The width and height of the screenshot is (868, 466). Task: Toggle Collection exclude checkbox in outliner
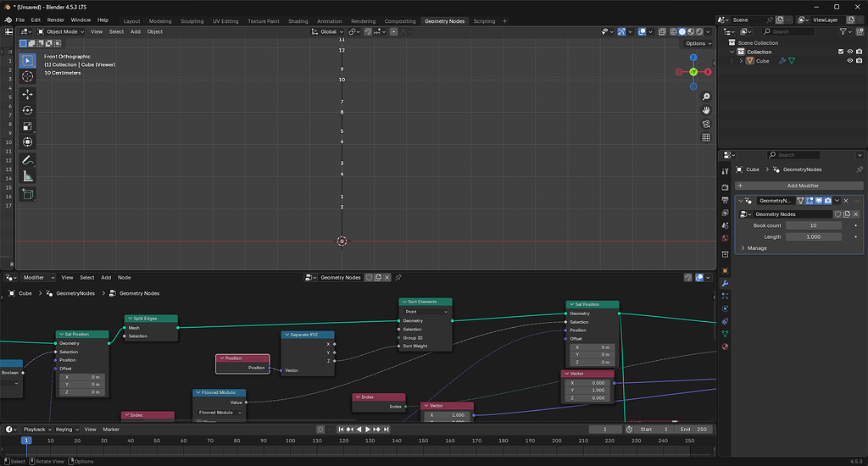841,52
